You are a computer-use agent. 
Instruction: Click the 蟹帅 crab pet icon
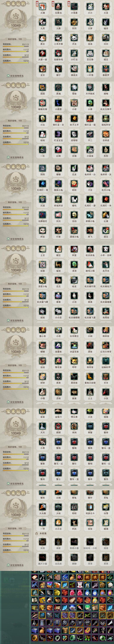[x=106, y=426]
